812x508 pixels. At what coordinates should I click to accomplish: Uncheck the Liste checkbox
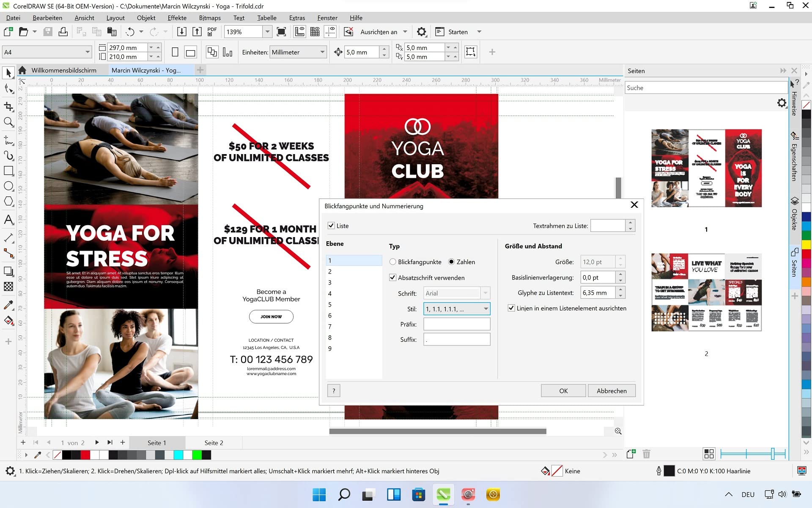tap(331, 226)
